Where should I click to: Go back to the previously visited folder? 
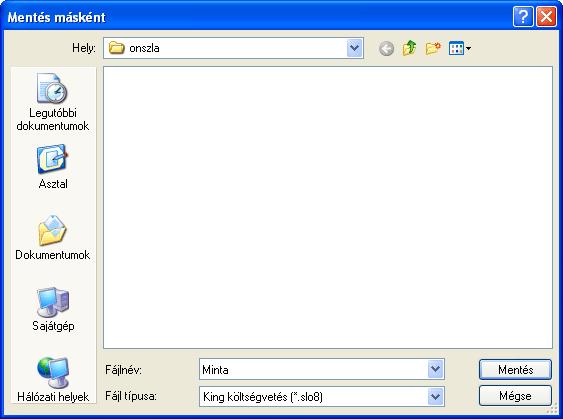(386, 48)
